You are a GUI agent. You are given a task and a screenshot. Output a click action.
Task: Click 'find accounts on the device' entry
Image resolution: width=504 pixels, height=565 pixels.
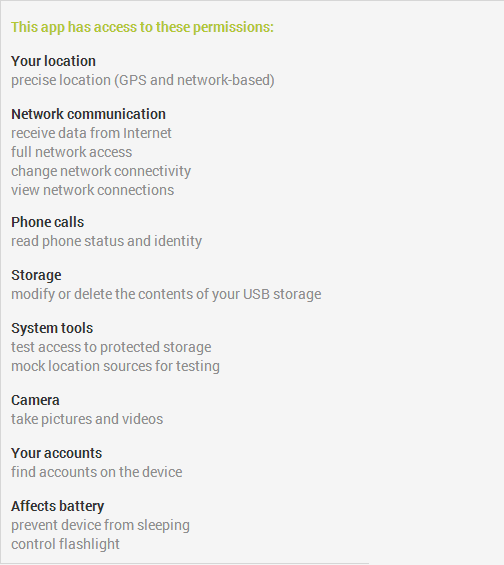97,472
